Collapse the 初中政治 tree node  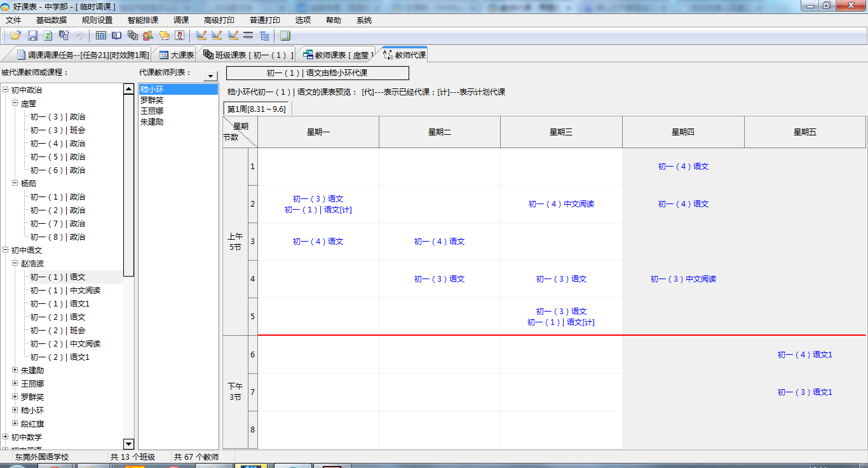click(x=6, y=90)
